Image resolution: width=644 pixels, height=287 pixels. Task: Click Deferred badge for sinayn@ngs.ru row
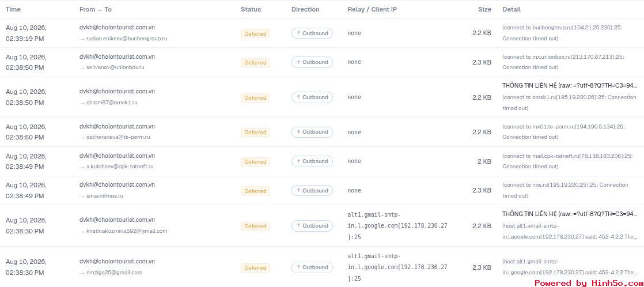(x=255, y=191)
